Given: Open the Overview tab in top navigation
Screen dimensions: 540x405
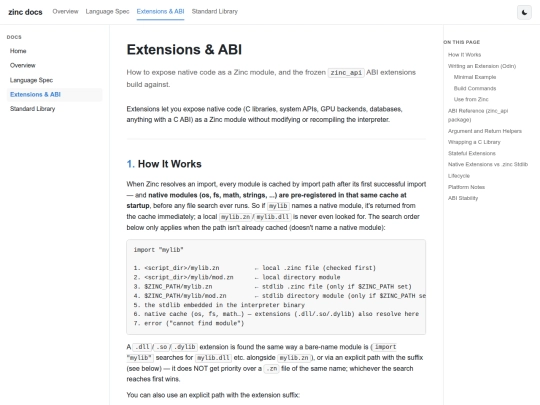Looking at the screenshot, I should click(x=65, y=11).
